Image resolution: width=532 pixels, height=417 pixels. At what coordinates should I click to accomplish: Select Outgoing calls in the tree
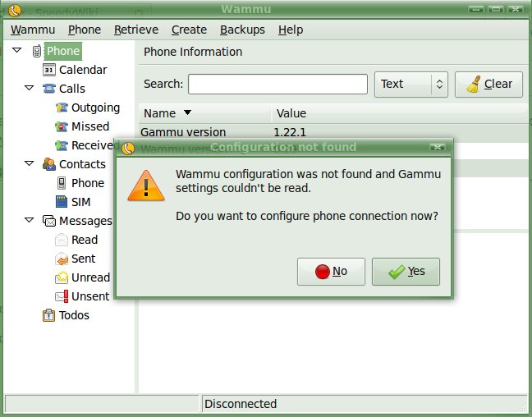click(x=96, y=108)
